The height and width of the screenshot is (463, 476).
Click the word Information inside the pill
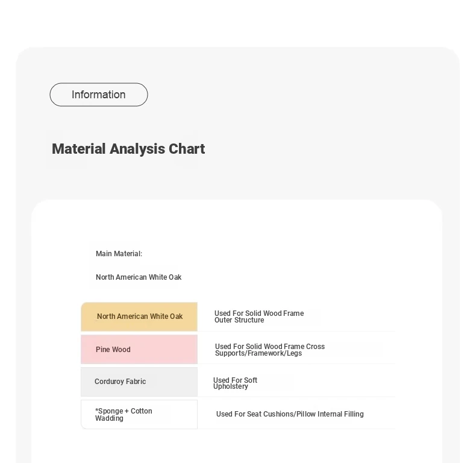pos(99,95)
